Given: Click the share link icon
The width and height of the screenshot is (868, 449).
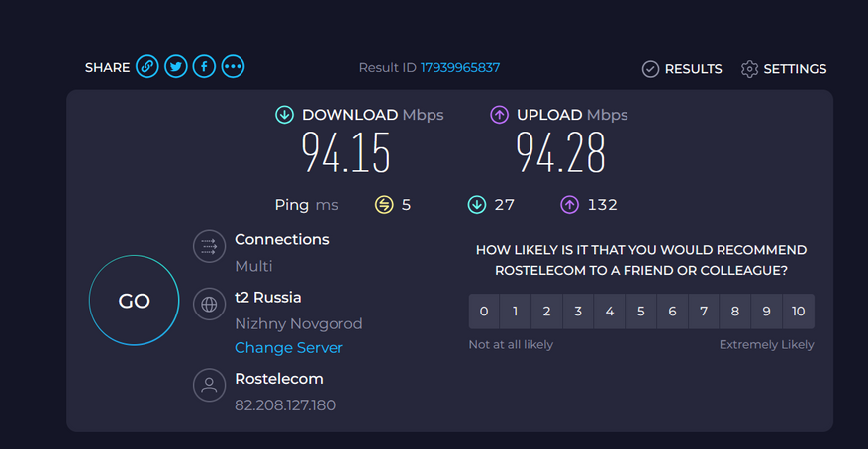Looking at the screenshot, I should pyautogui.click(x=146, y=67).
